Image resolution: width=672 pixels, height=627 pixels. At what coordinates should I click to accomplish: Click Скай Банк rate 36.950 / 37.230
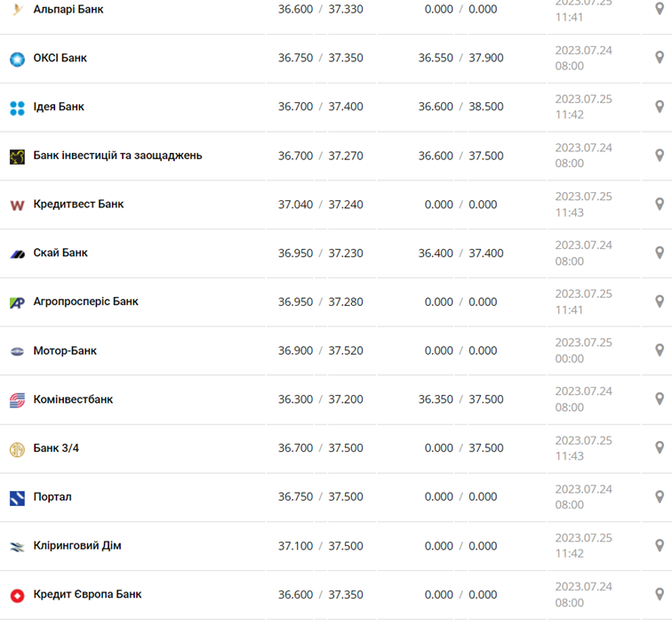(x=320, y=253)
